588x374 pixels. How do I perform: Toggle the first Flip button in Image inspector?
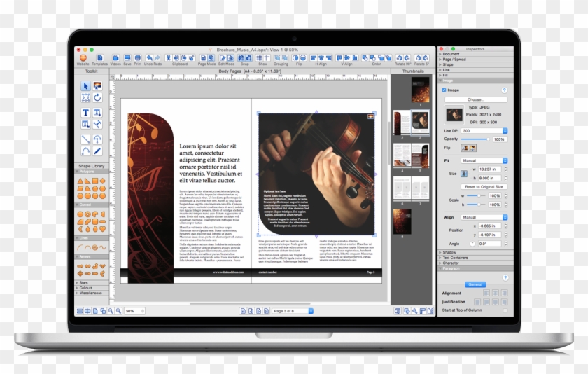pyautogui.click(x=465, y=148)
